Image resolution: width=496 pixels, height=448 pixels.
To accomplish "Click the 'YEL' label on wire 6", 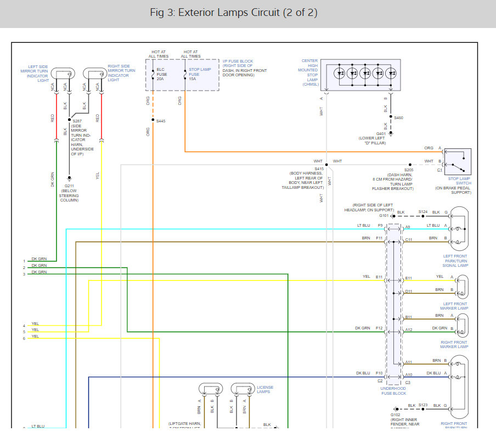I will 35,336.
